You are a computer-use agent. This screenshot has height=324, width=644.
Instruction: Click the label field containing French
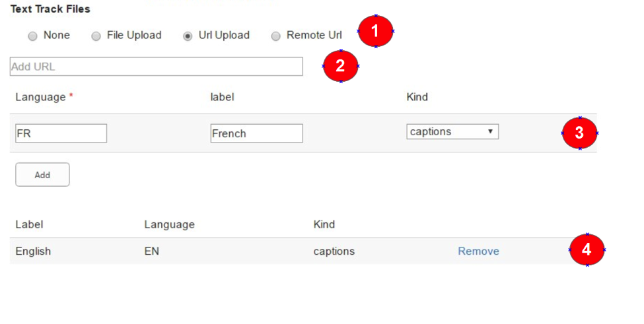coord(256,133)
